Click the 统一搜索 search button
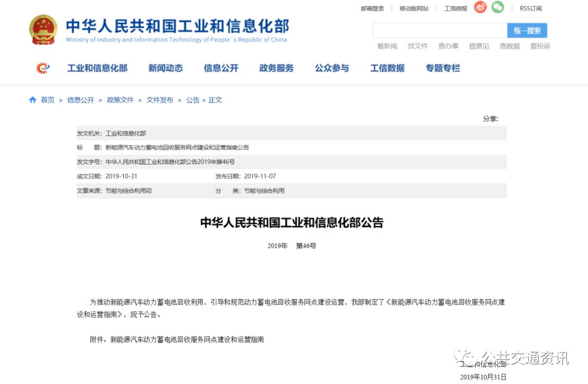The height and width of the screenshot is (384, 588). click(x=527, y=31)
